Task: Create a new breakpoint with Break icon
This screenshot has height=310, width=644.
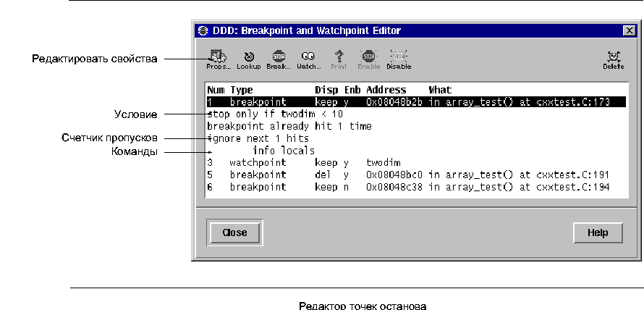Action: pos(279,59)
